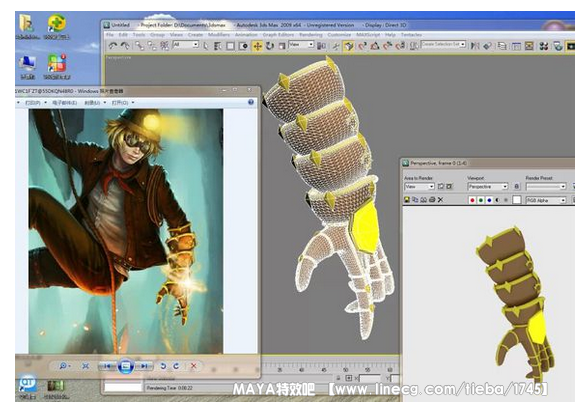This screenshot has width=582, height=406.
Task: Toggle the red channel in render window
Action: tap(472, 200)
